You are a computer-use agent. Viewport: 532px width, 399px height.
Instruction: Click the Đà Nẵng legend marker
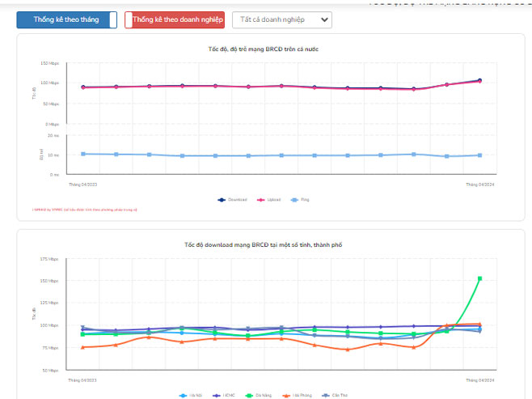point(251,395)
